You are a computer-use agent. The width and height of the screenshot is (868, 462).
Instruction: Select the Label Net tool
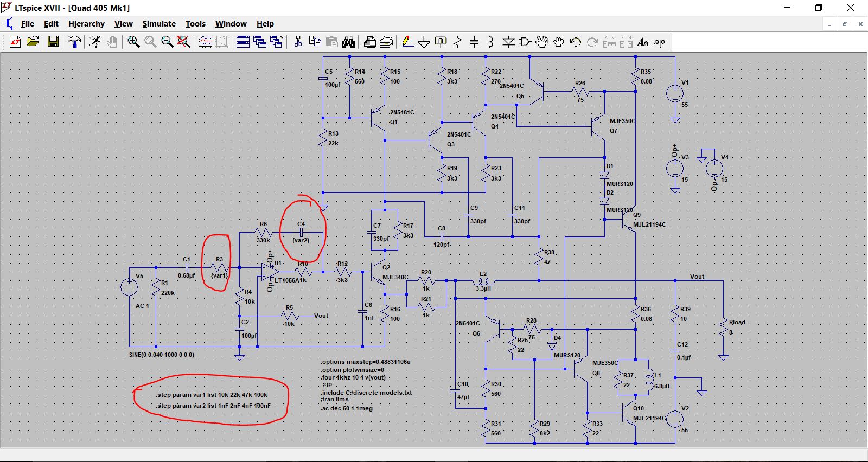441,42
